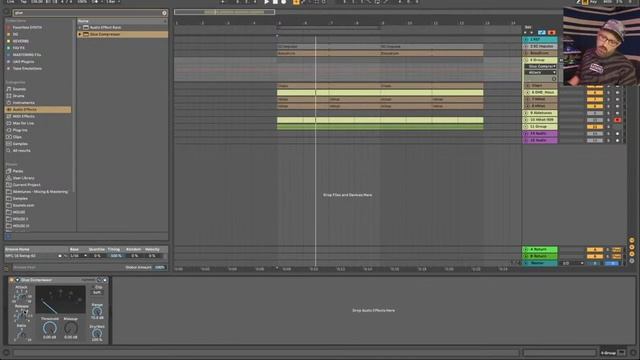Click the Glue Compressor Range knob

pos(97,311)
